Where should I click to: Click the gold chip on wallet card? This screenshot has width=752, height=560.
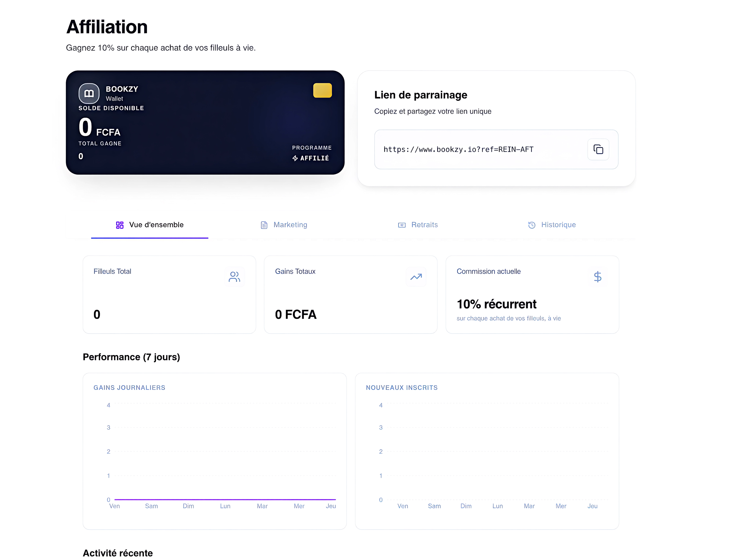click(x=322, y=90)
